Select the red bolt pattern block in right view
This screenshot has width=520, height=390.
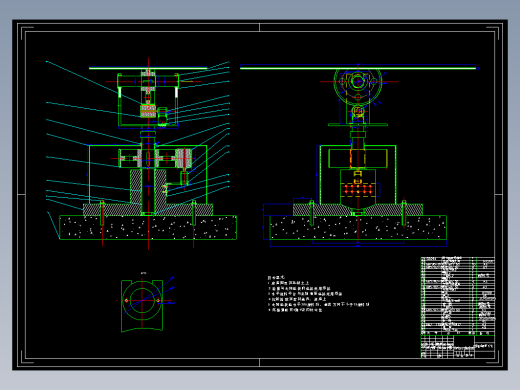358,190
